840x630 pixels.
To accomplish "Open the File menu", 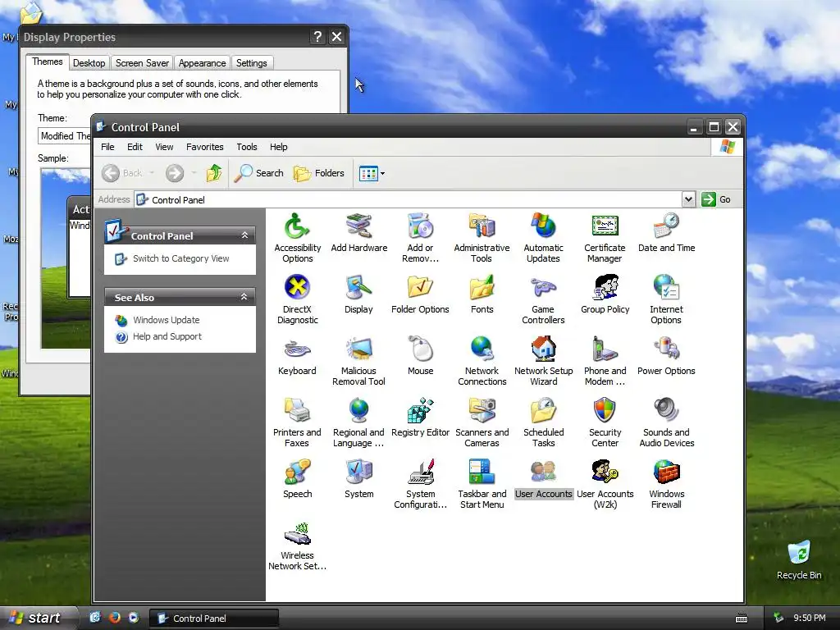I will pos(107,147).
